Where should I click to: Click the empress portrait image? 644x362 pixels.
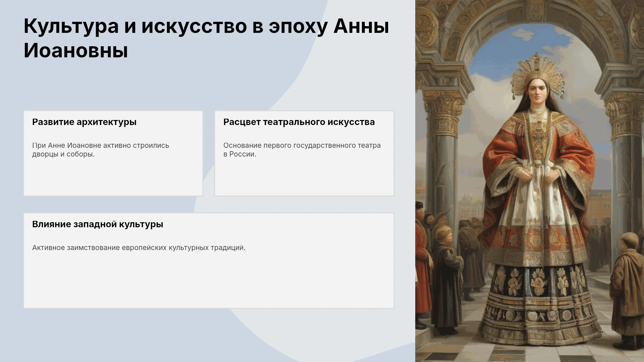[530, 181]
